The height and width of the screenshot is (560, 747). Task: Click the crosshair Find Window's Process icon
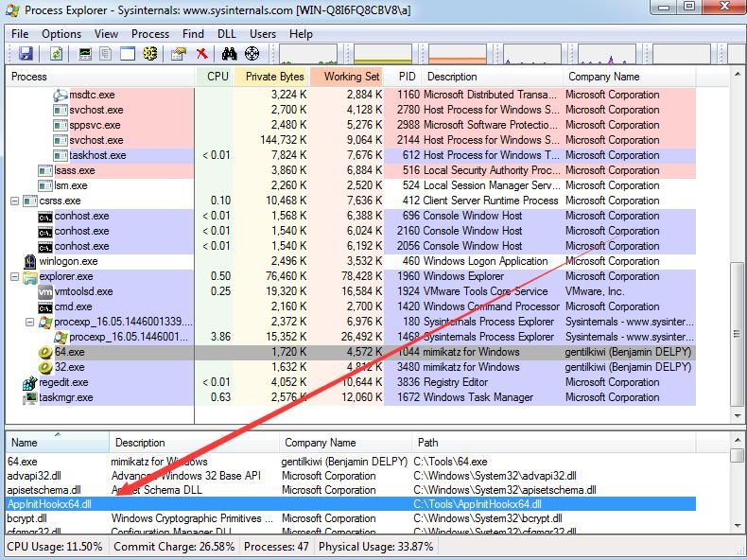tap(252, 54)
